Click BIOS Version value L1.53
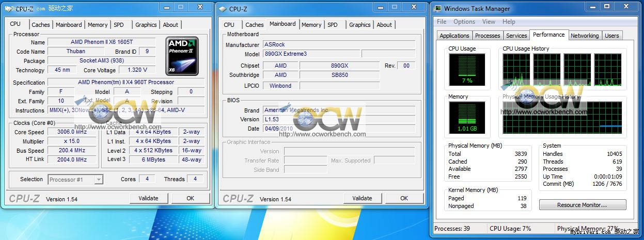The image size is (644, 240). pyautogui.click(x=339, y=119)
